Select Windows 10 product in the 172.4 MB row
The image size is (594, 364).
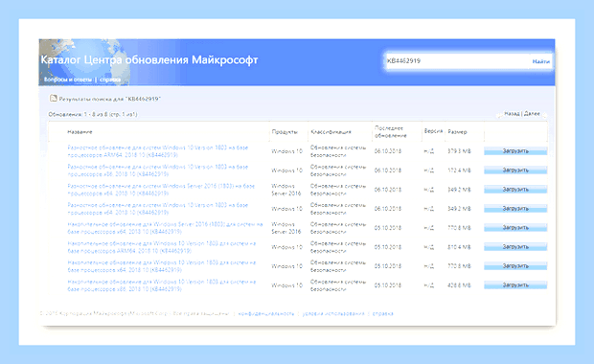pyautogui.click(x=286, y=171)
